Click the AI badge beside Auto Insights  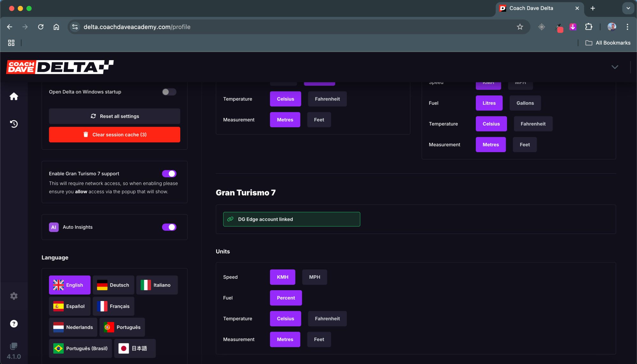click(x=54, y=227)
